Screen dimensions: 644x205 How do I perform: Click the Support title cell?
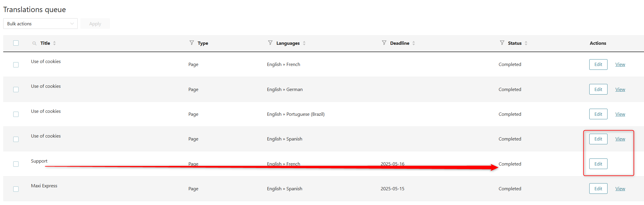[x=39, y=161]
